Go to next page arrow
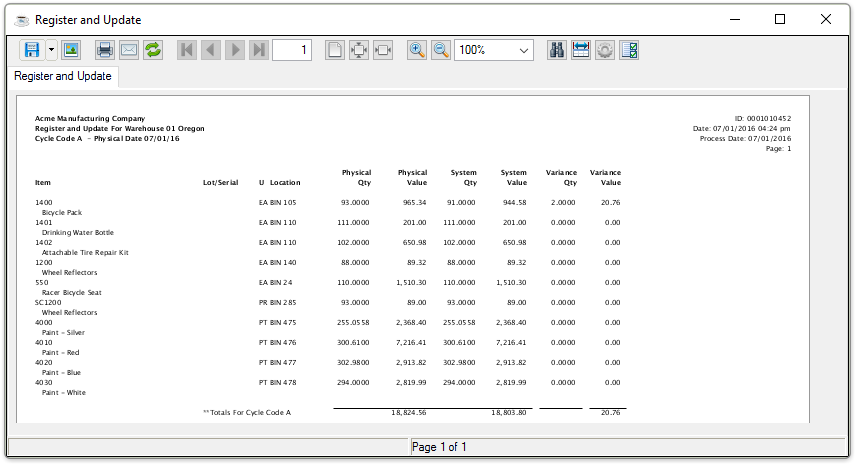Screen dimensions: 859x467 (x=235, y=50)
